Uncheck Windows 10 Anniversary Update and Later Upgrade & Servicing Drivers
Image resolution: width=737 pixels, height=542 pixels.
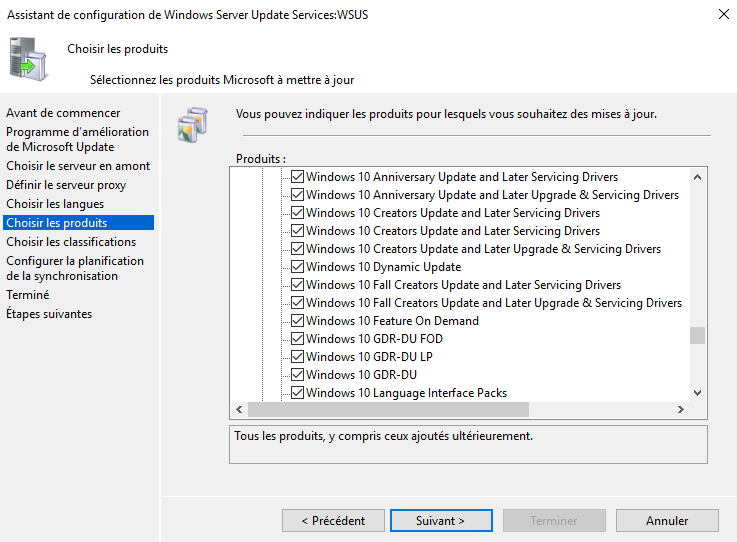pos(297,195)
